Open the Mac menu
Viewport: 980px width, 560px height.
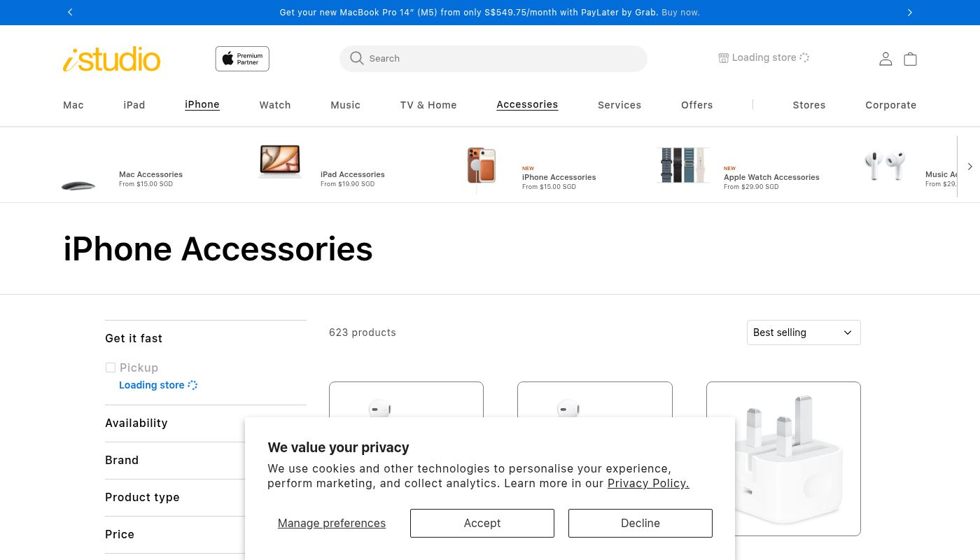73,105
